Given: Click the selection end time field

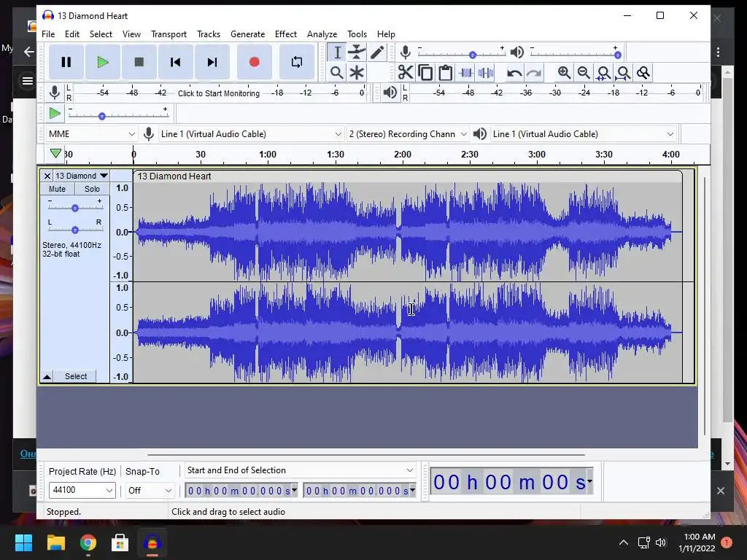Looking at the screenshot, I should (x=356, y=491).
